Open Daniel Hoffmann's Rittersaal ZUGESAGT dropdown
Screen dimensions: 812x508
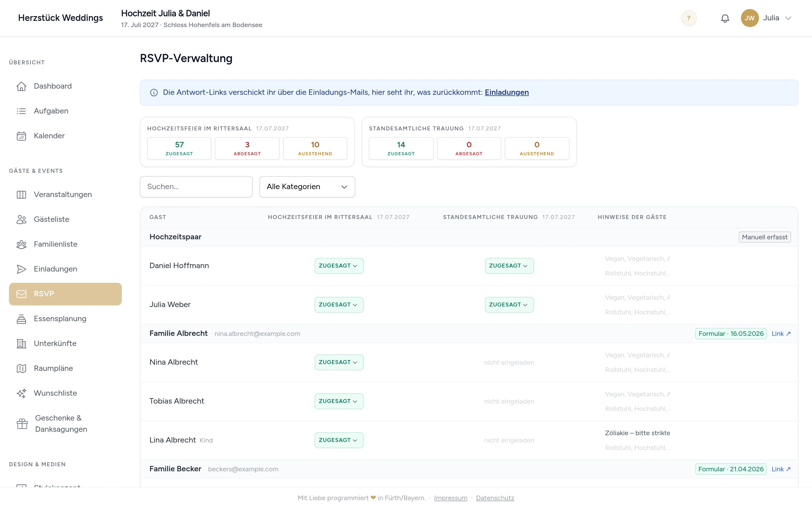pos(339,266)
